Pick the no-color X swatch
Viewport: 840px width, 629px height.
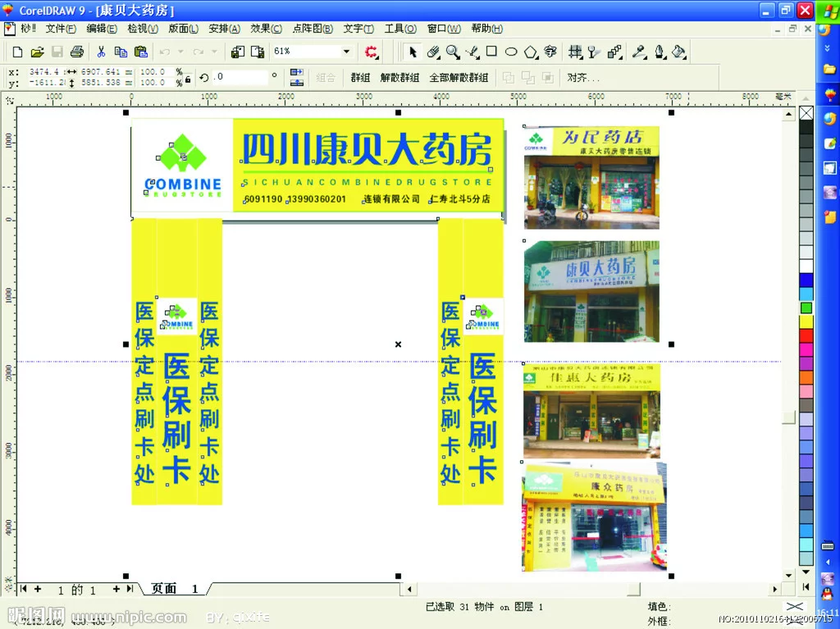tap(806, 113)
